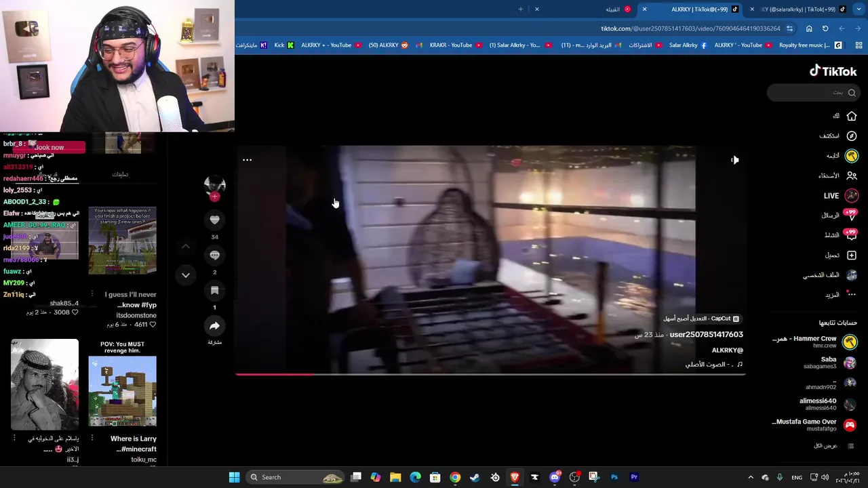Open Royalty free music bookmark
The height and width of the screenshot is (488, 868).
click(810, 45)
